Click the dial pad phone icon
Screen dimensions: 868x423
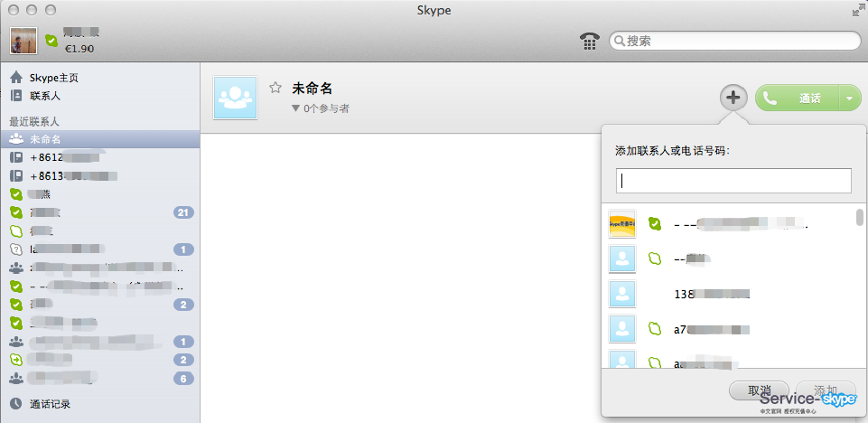[589, 41]
